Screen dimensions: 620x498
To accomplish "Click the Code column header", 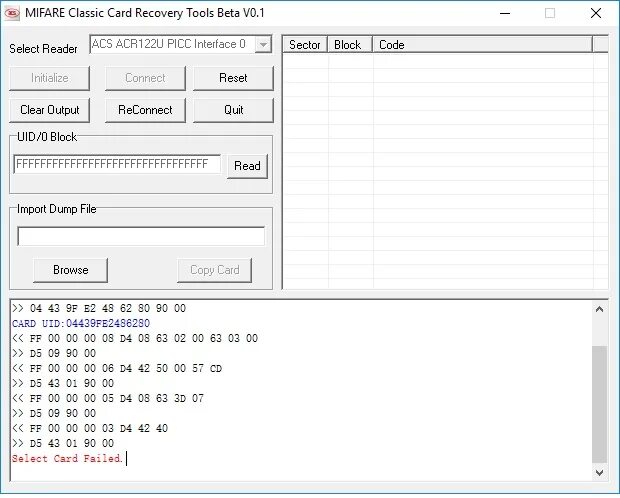I will click(482, 45).
